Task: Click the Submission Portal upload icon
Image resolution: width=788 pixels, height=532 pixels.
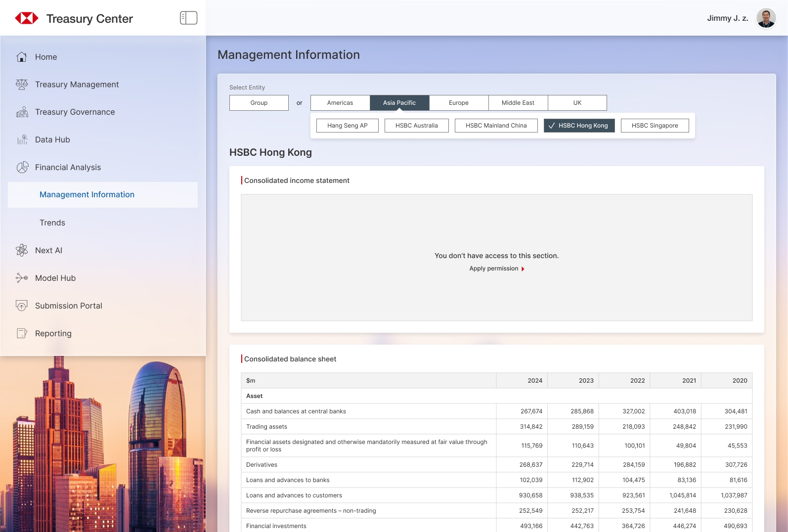Action: point(22,306)
